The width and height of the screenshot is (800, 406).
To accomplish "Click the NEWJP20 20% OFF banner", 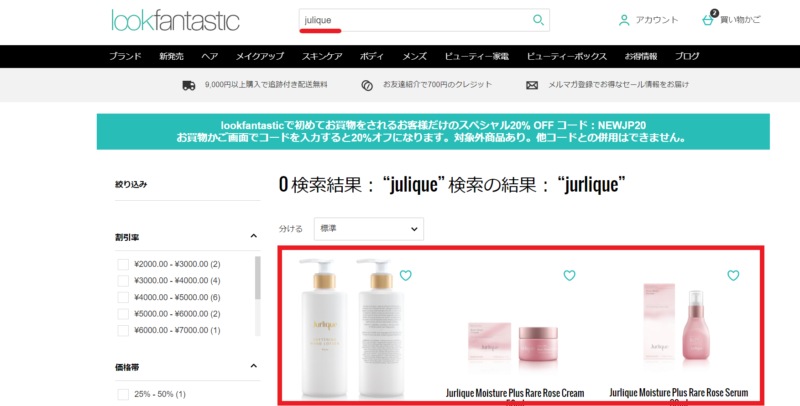I will click(x=433, y=132).
